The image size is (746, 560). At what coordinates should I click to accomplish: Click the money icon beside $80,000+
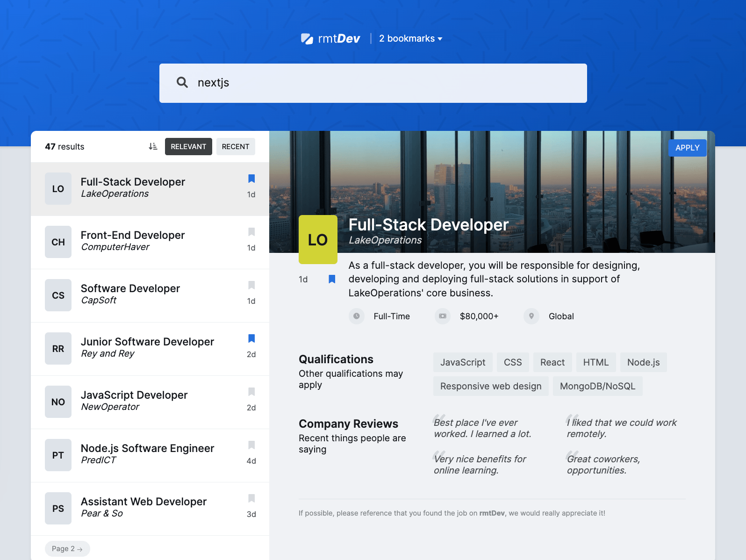pos(443,316)
